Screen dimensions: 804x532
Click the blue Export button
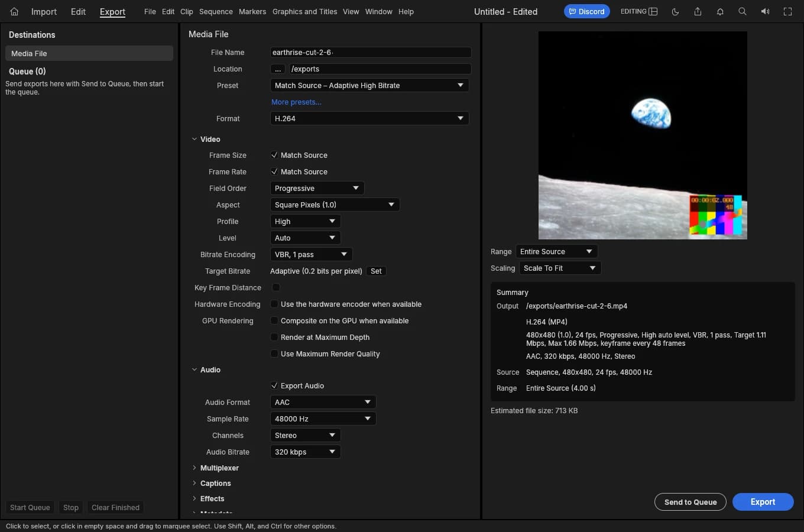point(763,502)
